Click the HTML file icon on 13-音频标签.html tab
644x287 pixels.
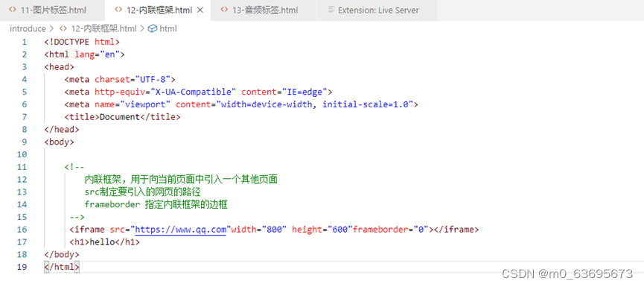[x=224, y=10]
